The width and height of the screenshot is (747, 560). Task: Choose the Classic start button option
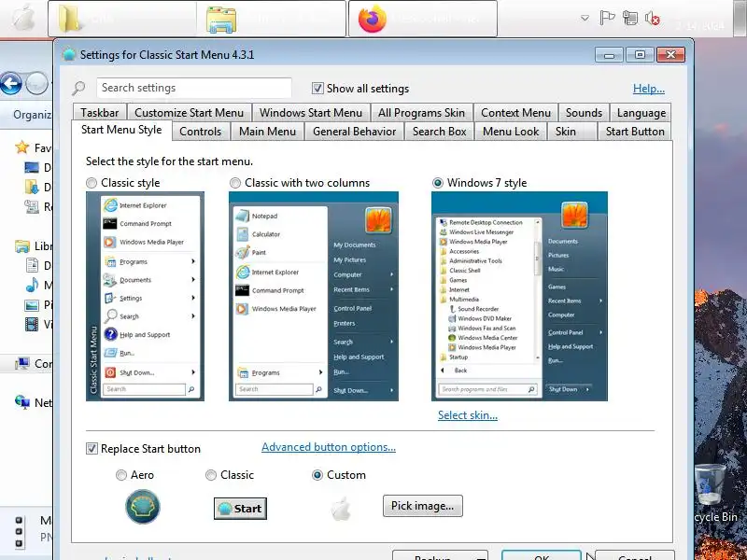(211, 475)
